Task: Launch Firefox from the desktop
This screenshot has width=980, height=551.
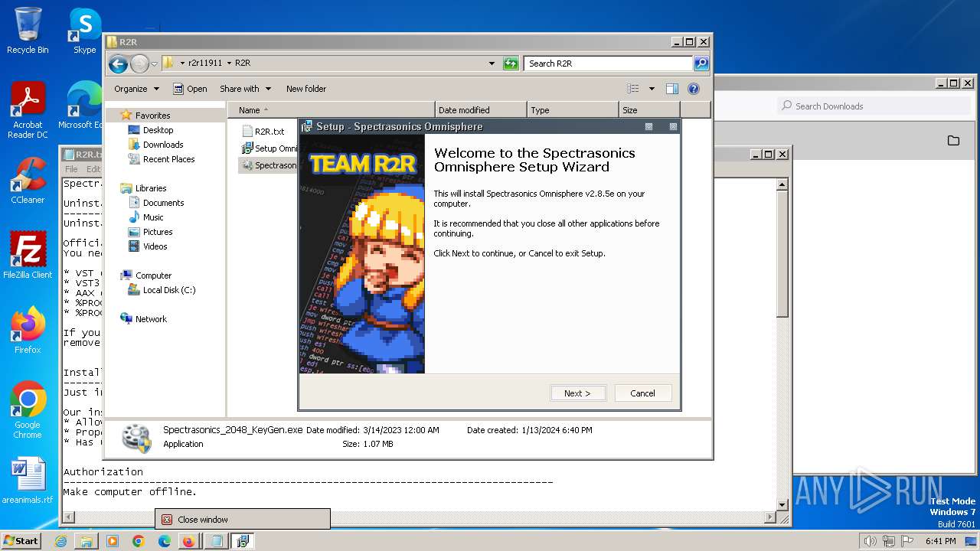Action: tap(28, 330)
